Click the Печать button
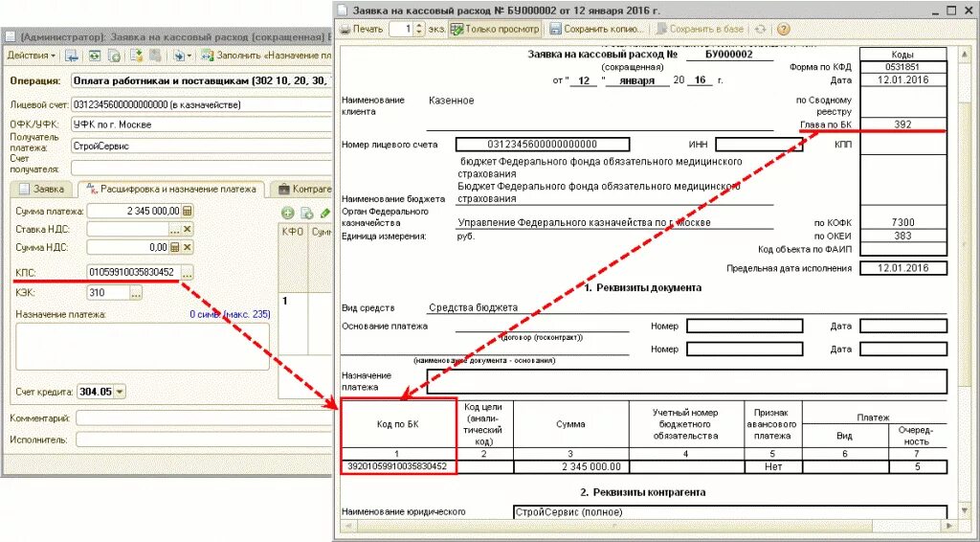The height and width of the screenshot is (542, 980). (x=361, y=29)
